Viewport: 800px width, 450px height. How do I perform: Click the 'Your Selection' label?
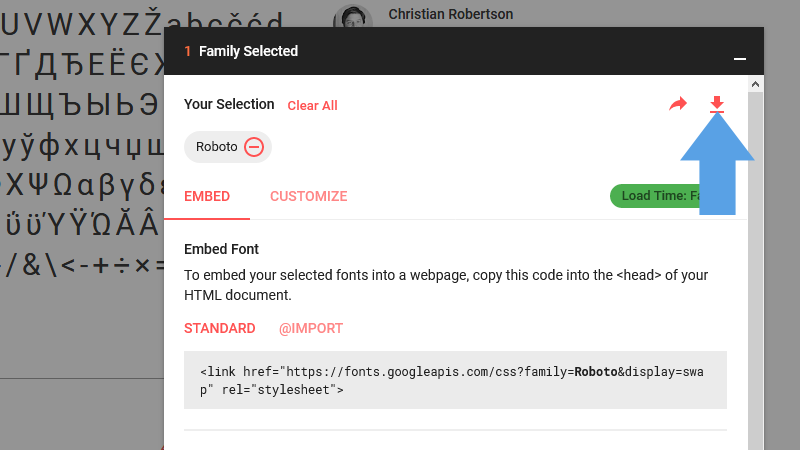pos(229,104)
